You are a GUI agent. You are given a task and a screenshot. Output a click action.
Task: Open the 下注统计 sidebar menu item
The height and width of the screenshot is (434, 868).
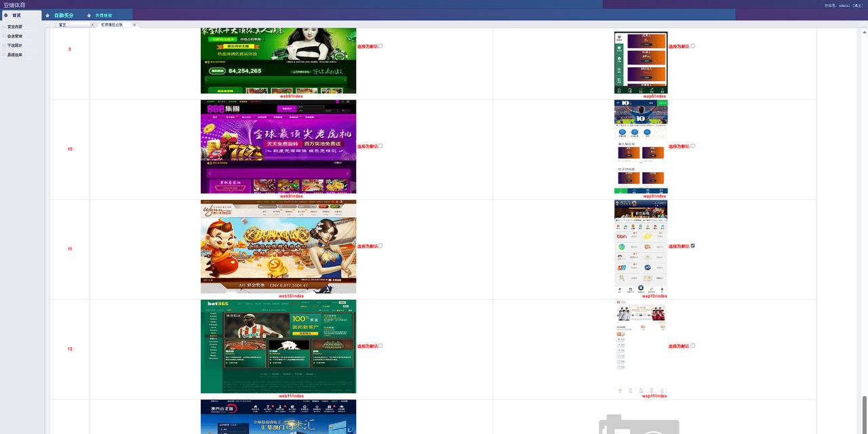15,45
